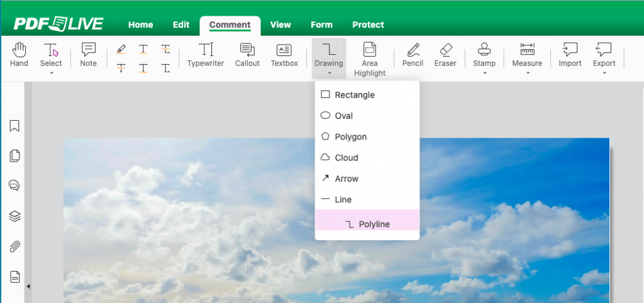The height and width of the screenshot is (303, 644).
Task: Choose Cloud from the Drawing menu
Action: click(x=367, y=158)
